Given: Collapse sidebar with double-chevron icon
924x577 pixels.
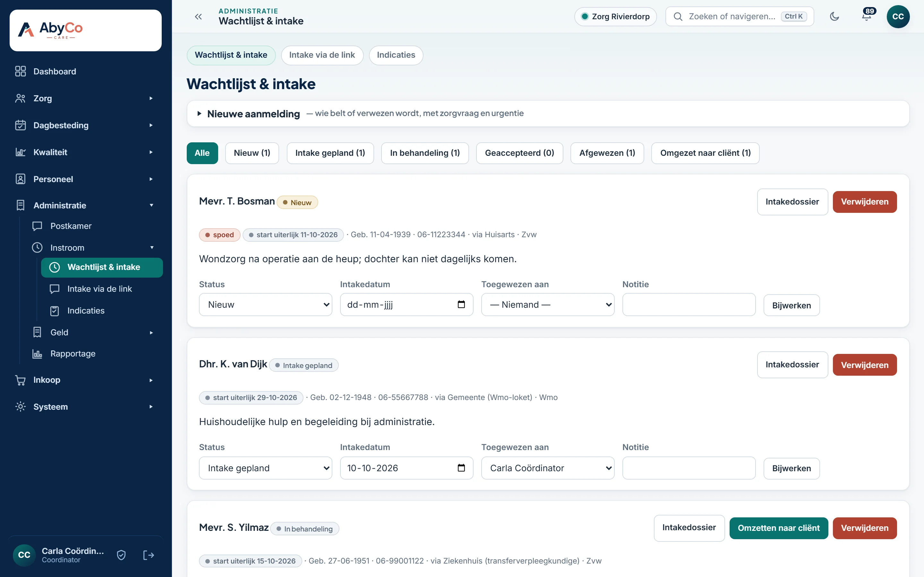Looking at the screenshot, I should (x=198, y=16).
